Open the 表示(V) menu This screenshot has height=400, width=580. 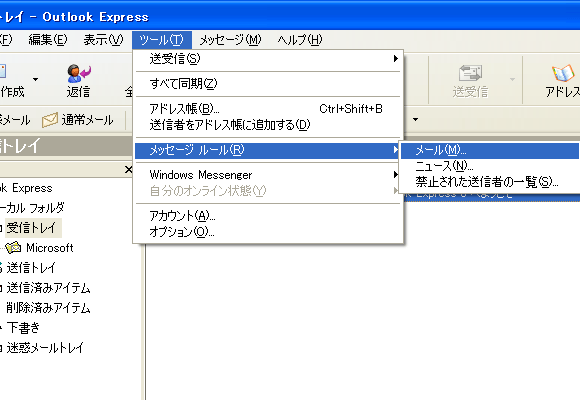pyautogui.click(x=103, y=40)
